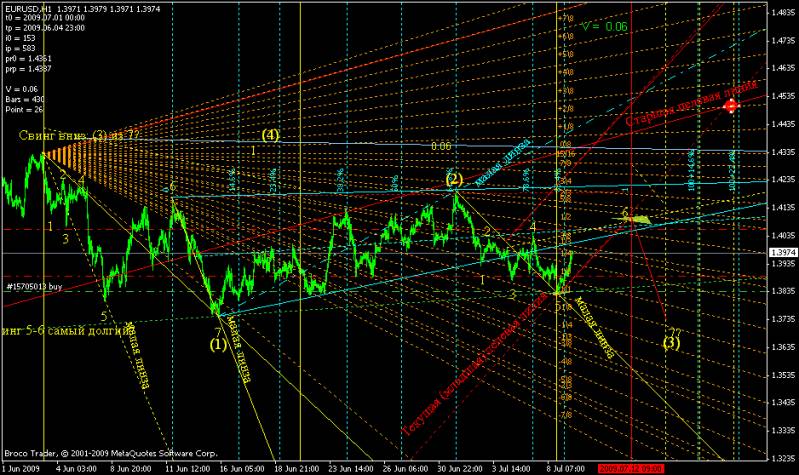Screen dimensions: 799x475
Task: Click the '30 Jun 22:00' time axis label
Action: 461,468
